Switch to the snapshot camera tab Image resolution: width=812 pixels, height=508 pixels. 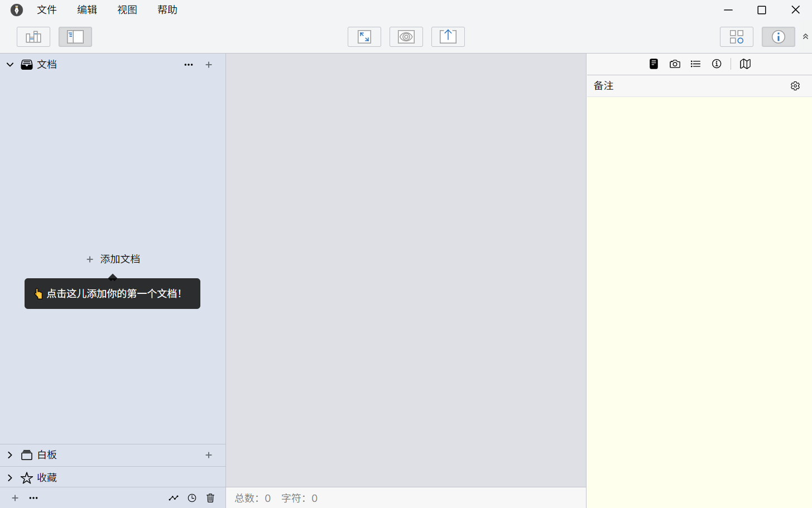pos(675,64)
